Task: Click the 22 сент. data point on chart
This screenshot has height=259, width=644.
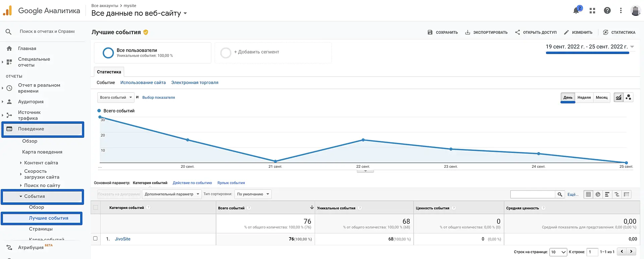Action: tap(363, 140)
